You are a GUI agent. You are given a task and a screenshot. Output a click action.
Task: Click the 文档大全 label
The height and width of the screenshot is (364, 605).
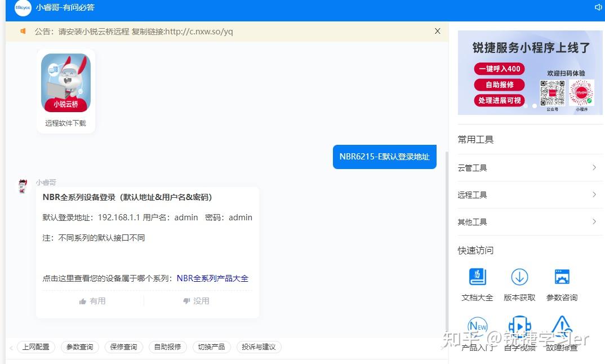point(477,298)
